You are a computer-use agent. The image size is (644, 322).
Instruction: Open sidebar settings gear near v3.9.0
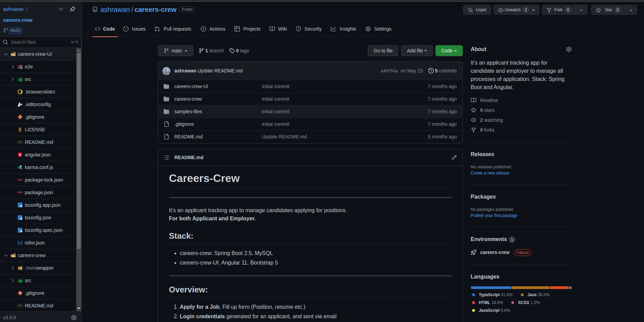(74, 318)
